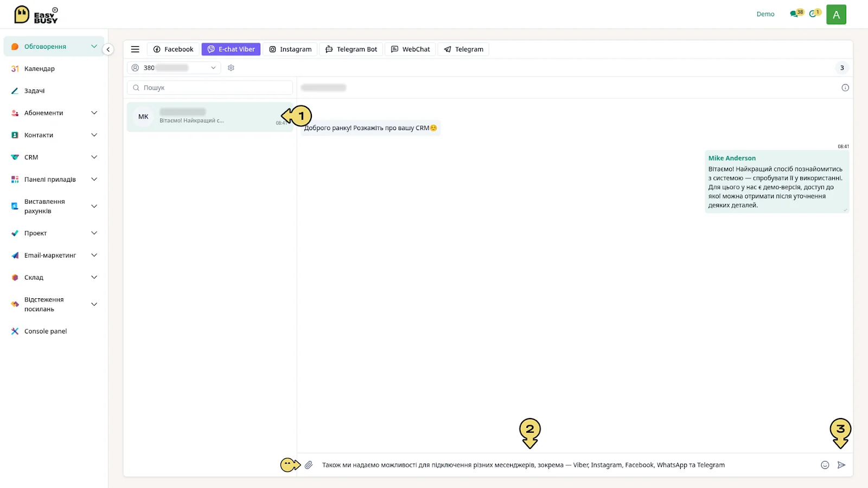Attach a file with the paperclip icon
868x488 pixels.
click(x=309, y=465)
